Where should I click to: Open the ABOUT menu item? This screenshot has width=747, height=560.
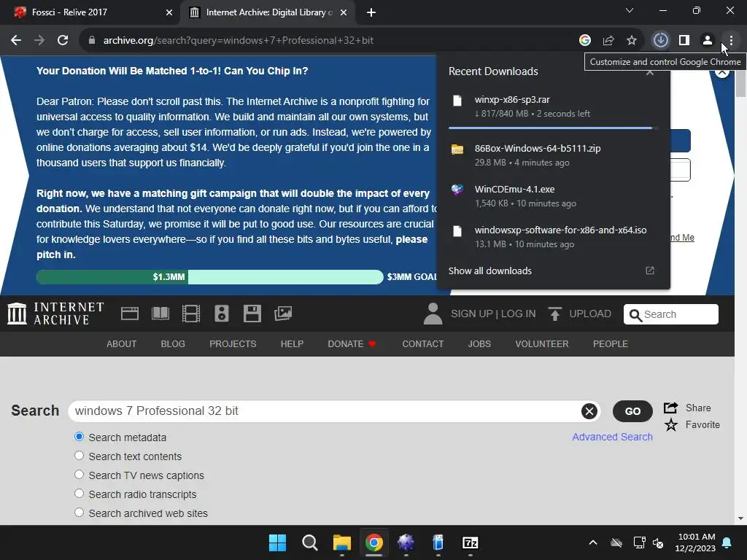[x=122, y=344]
